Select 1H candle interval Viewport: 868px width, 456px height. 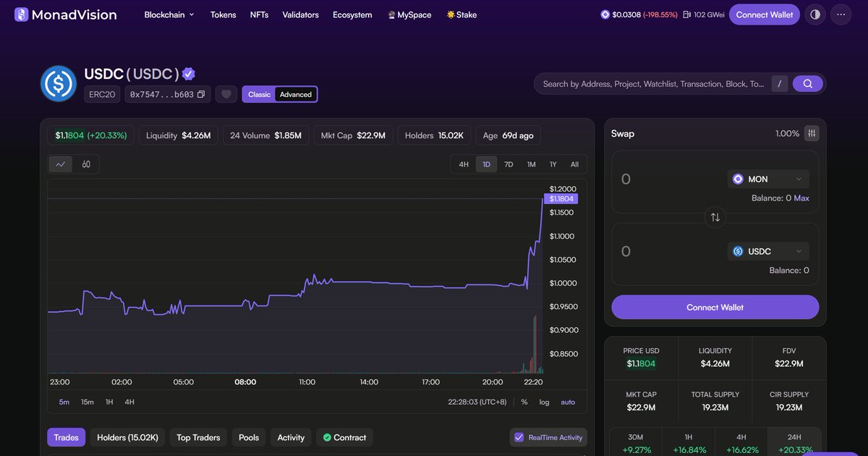(x=109, y=402)
